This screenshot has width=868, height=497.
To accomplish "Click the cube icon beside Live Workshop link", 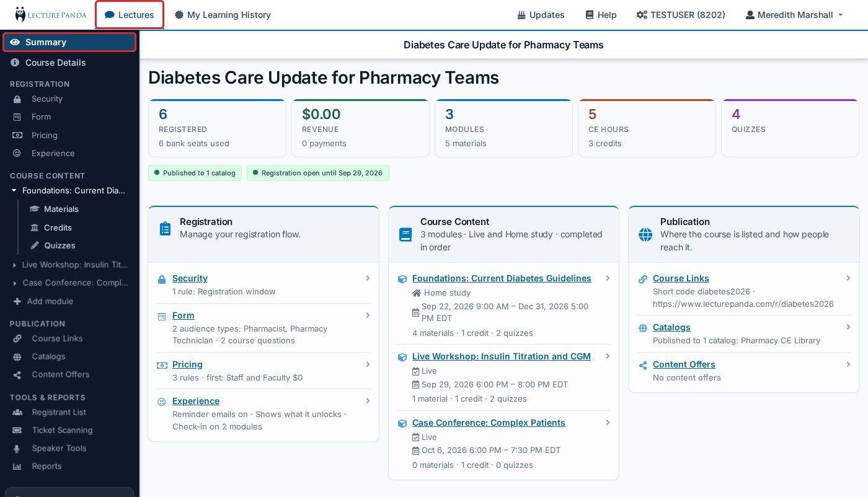I will [402, 357].
